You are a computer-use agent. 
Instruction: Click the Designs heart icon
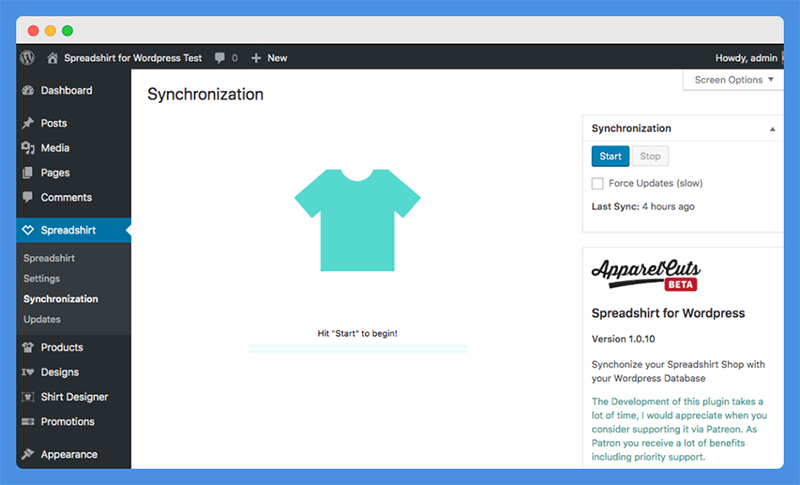[28, 372]
